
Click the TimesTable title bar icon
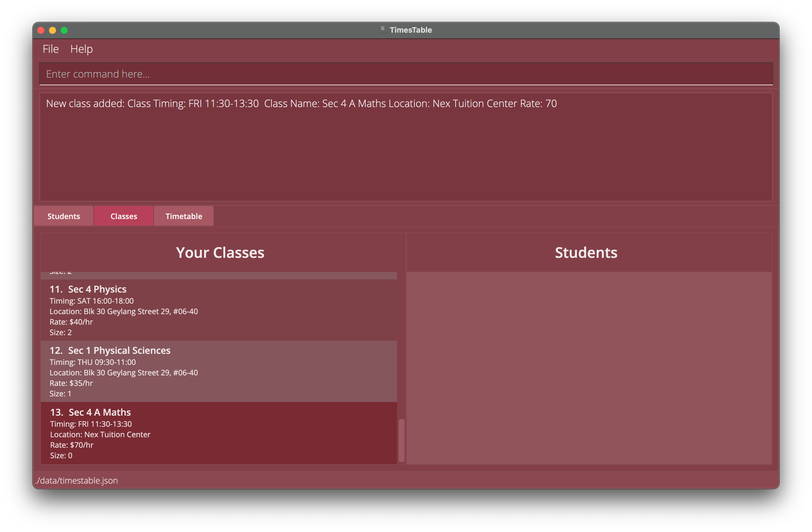[382, 29]
